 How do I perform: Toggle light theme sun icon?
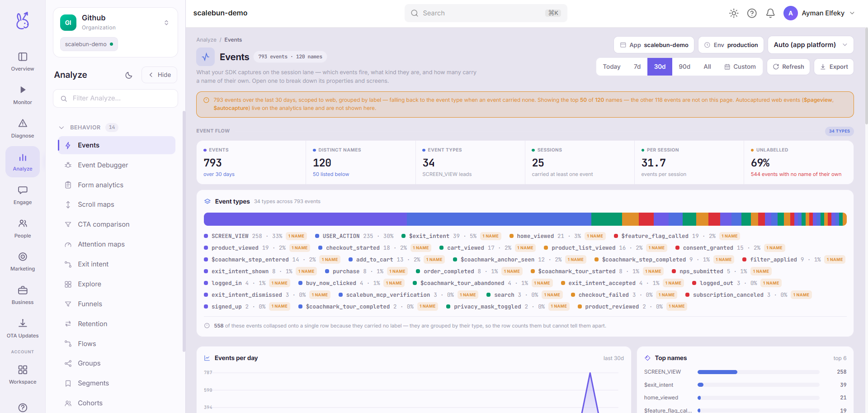(734, 13)
